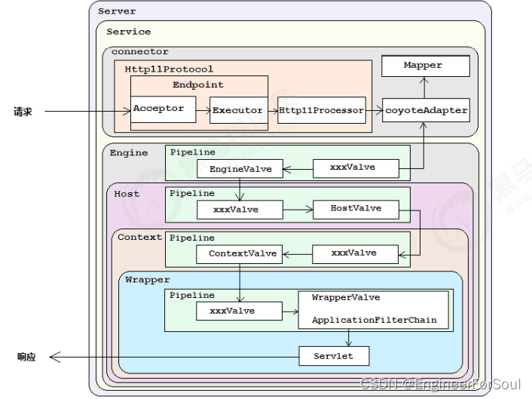Screen dimensions: 532x399
Task: Select the Service label
Action: pyautogui.click(x=128, y=32)
